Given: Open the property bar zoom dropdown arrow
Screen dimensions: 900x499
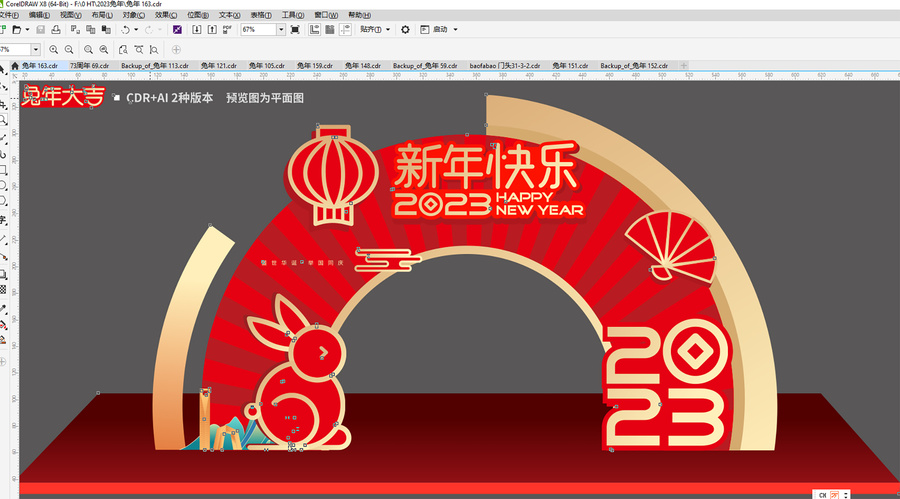Looking at the screenshot, I should click(x=36, y=50).
